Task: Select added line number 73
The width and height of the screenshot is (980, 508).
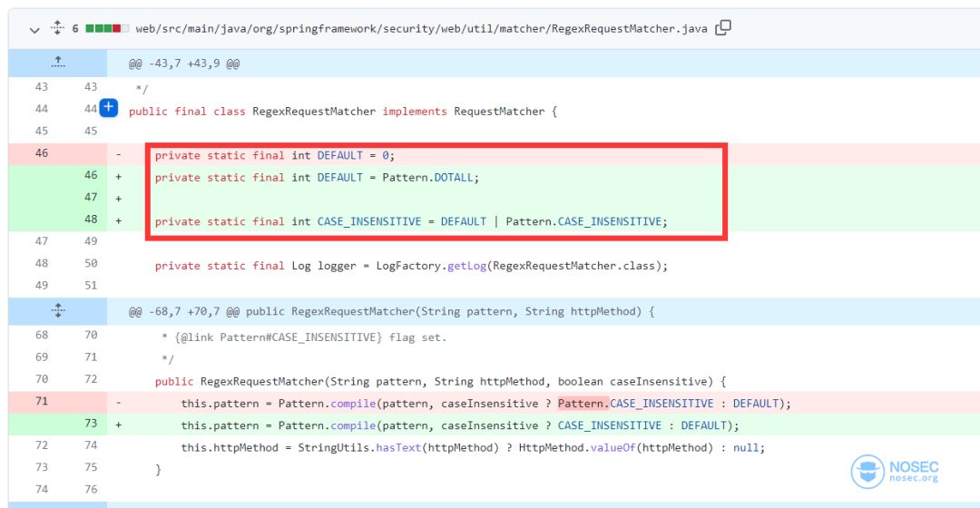Action: click(90, 424)
